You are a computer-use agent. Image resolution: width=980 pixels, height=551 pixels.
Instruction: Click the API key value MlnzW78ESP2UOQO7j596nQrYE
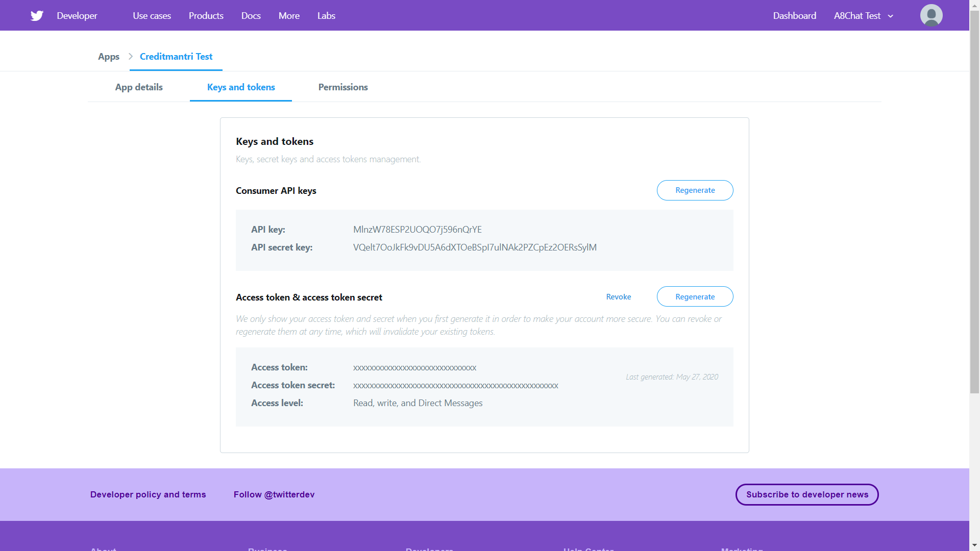point(418,230)
